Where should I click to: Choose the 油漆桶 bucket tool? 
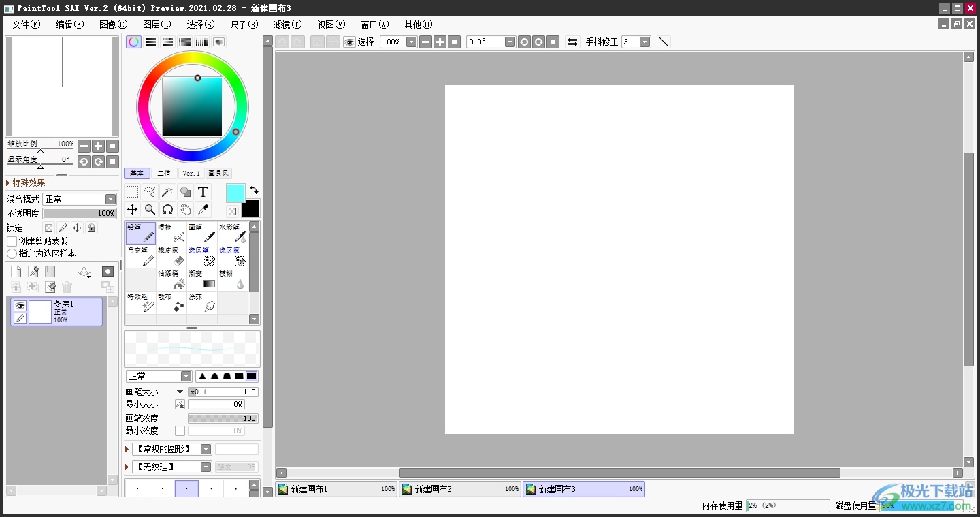171,279
